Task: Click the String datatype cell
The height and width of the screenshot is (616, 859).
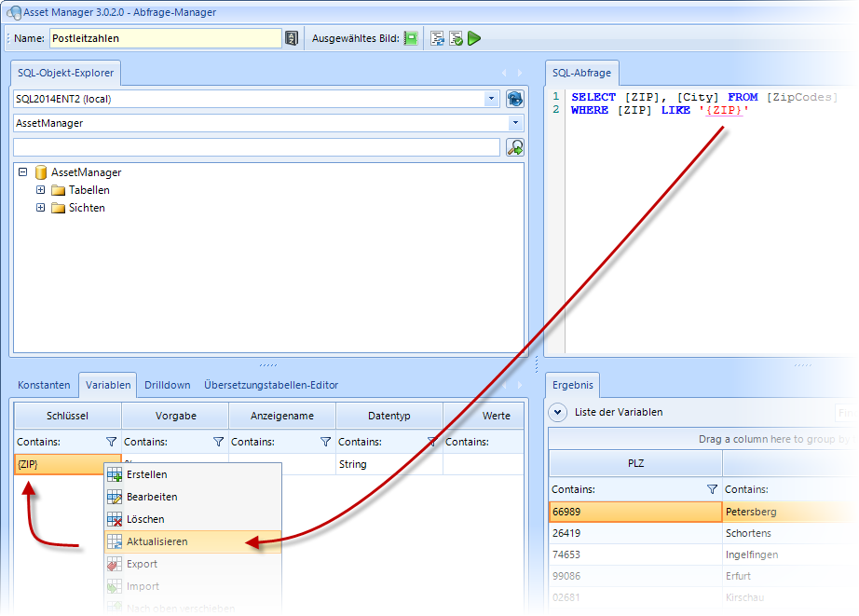Action: click(x=389, y=464)
